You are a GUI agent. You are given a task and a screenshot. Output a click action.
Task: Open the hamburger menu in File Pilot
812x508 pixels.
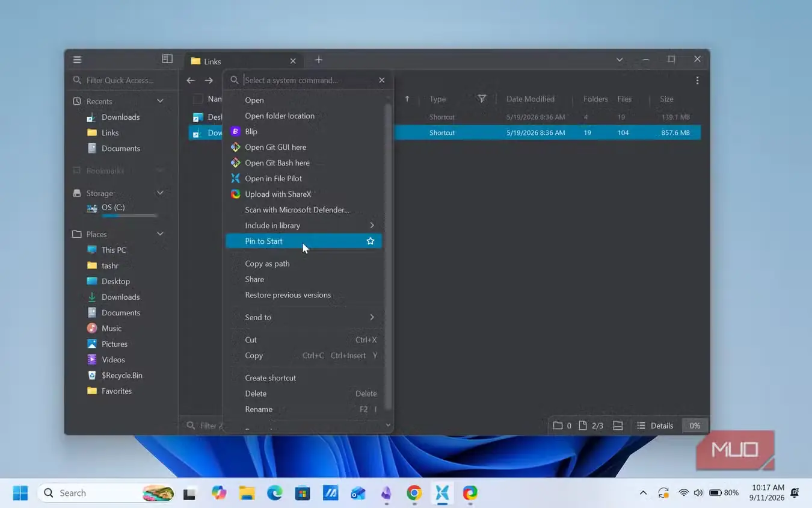pyautogui.click(x=77, y=60)
